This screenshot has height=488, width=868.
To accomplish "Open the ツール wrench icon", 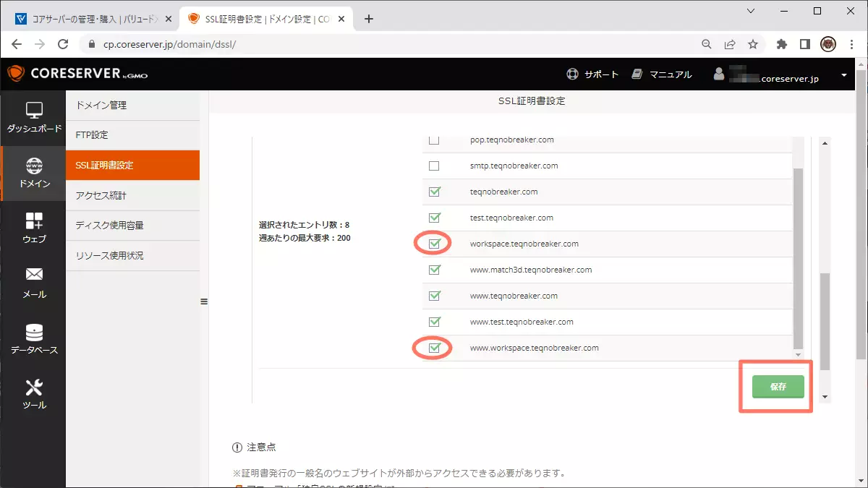I will click(34, 388).
